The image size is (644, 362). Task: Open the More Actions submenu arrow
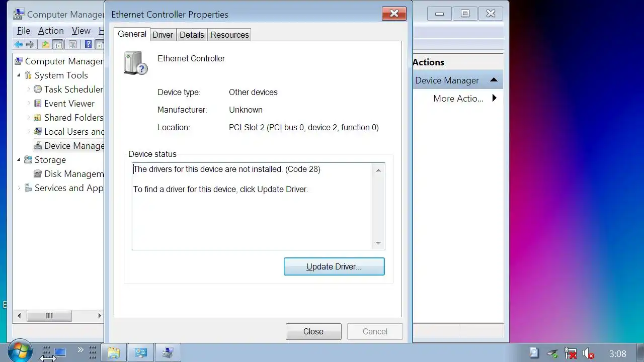(x=495, y=98)
